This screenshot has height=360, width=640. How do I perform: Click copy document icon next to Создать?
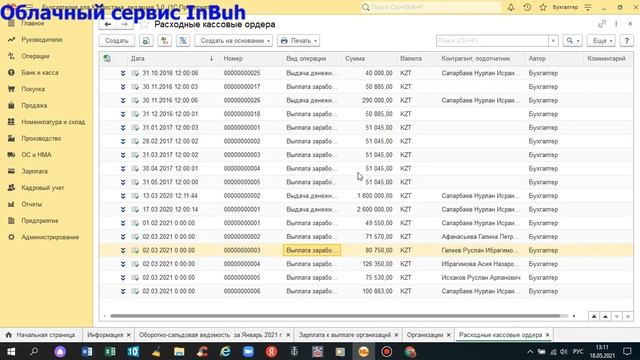(146, 41)
